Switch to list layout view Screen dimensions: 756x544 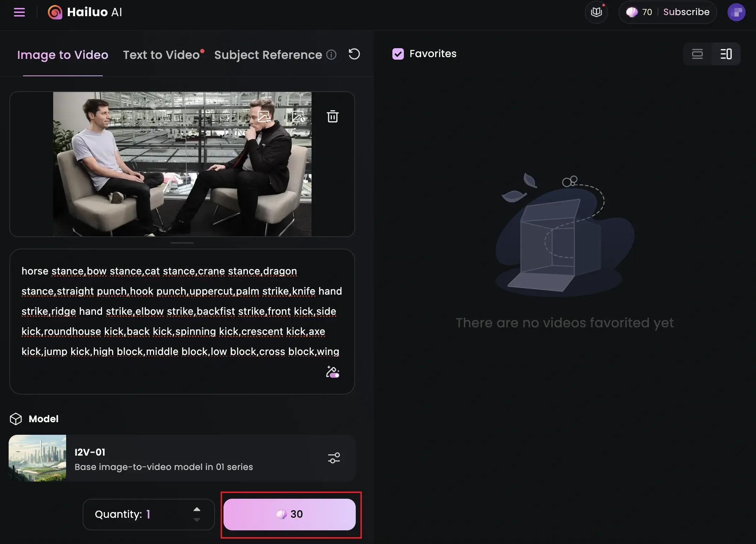click(697, 54)
